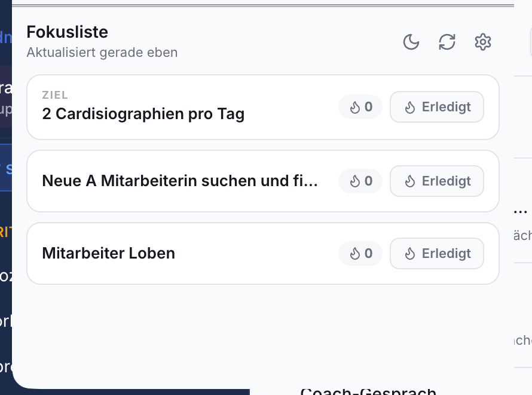Mark '2 Cardisiographien pro Tag' as Erledigt

tap(437, 107)
